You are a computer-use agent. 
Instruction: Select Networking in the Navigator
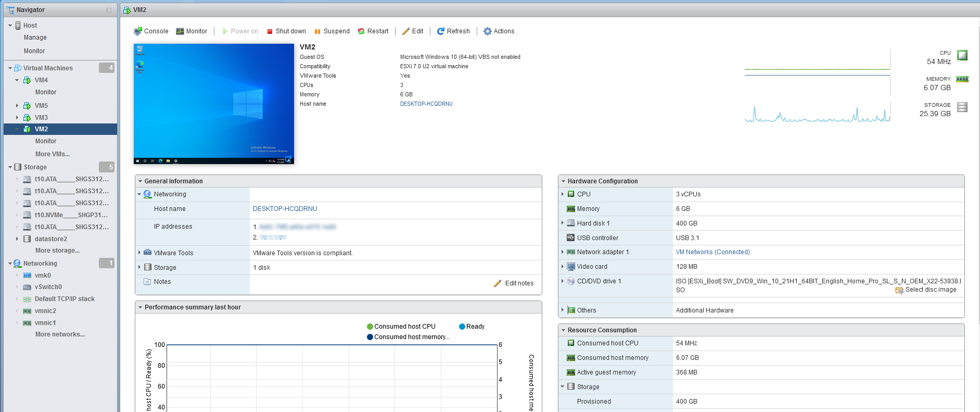pyautogui.click(x=40, y=264)
